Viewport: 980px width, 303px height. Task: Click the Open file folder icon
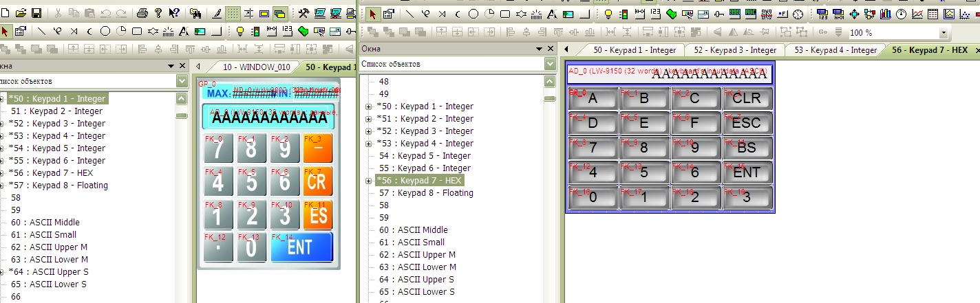click(x=21, y=14)
